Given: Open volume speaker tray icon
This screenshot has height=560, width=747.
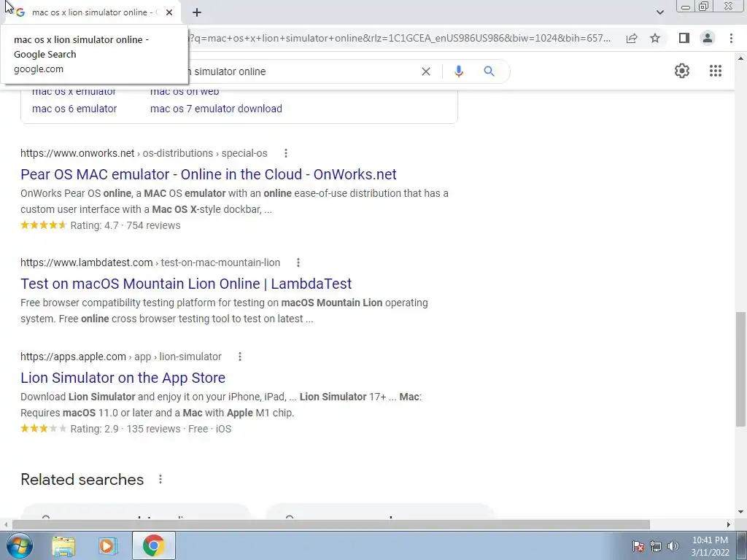Looking at the screenshot, I should [x=673, y=546].
